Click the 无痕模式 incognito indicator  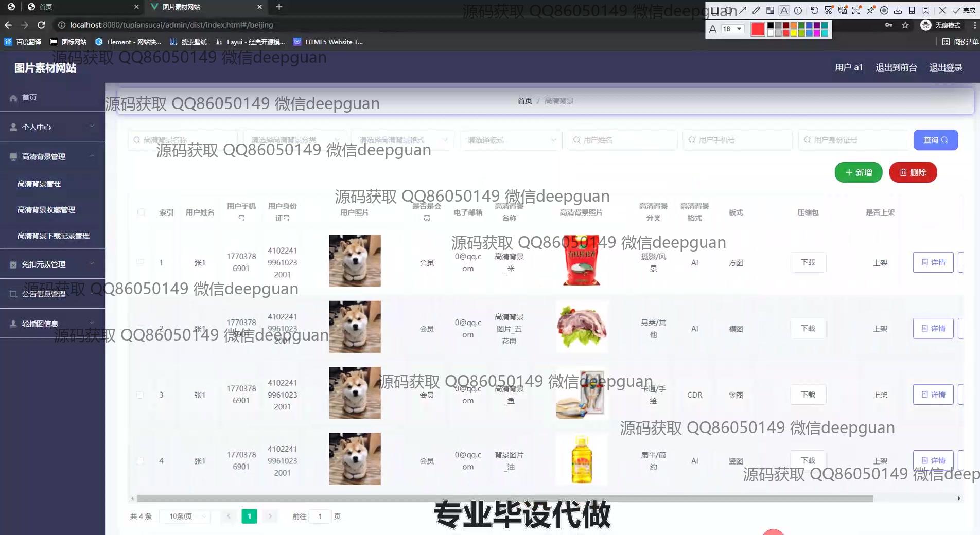[940, 25]
